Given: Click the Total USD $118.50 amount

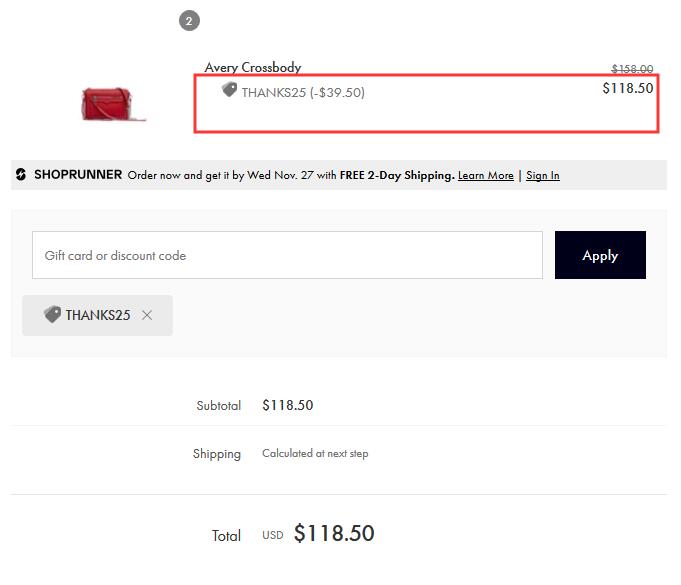Looking at the screenshot, I should point(334,533).
